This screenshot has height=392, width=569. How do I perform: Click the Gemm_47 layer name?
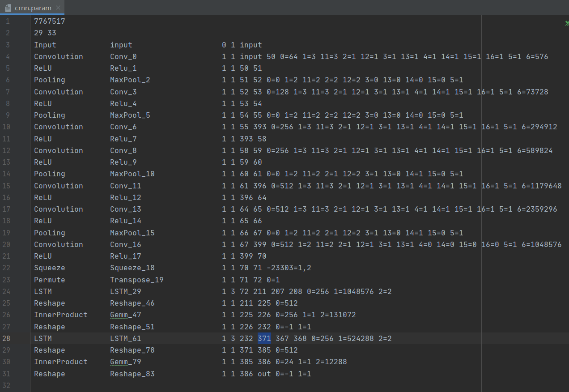click(x=126, y=315)
